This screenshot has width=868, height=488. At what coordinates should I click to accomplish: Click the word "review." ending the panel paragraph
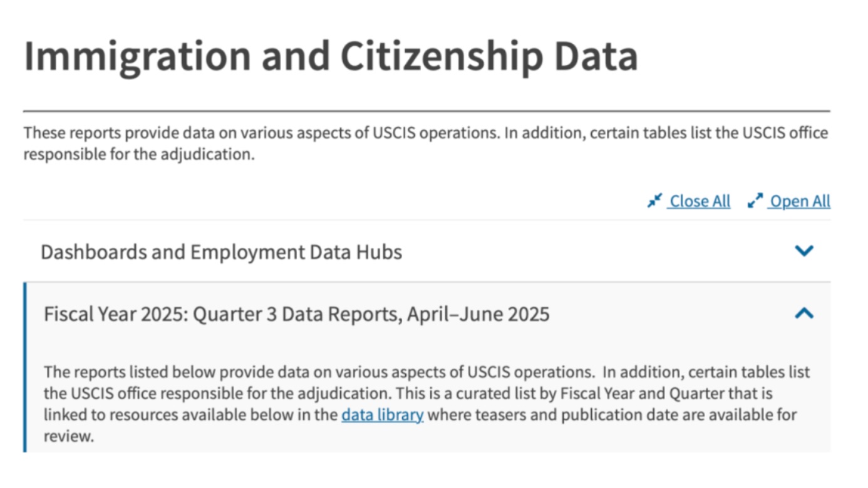point(68,436)
